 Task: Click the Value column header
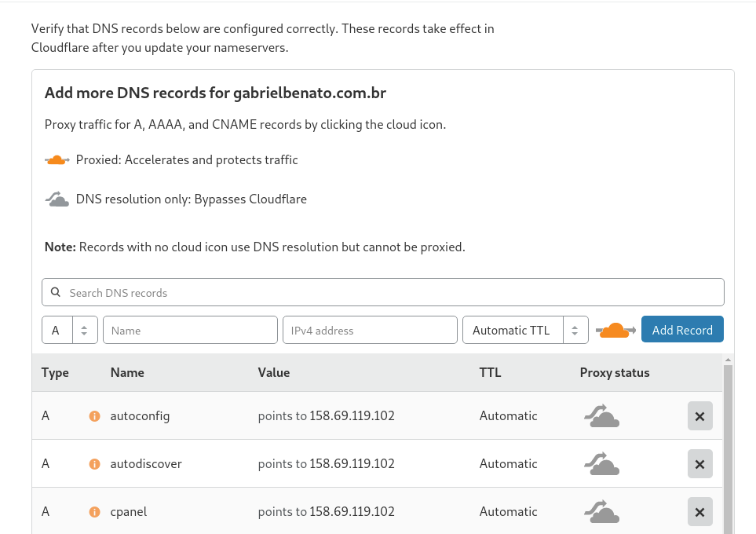click(274, 372)
